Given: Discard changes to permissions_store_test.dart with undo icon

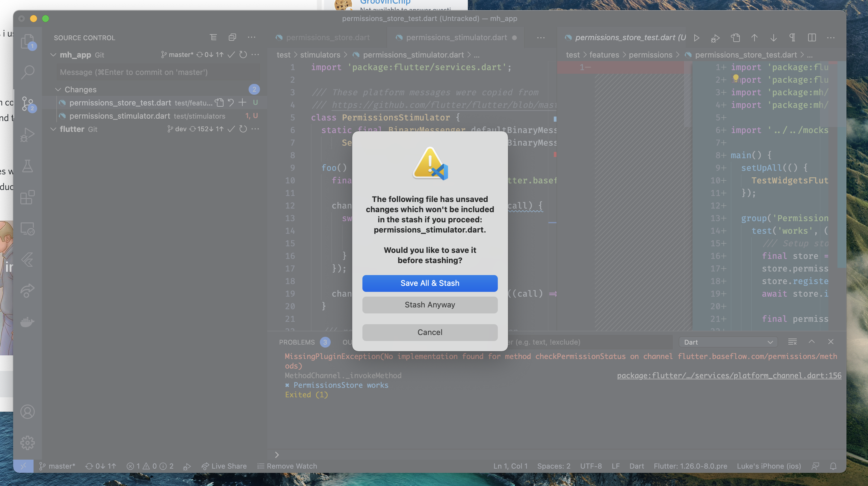Looking at the screenshot, I should [231, 102].
